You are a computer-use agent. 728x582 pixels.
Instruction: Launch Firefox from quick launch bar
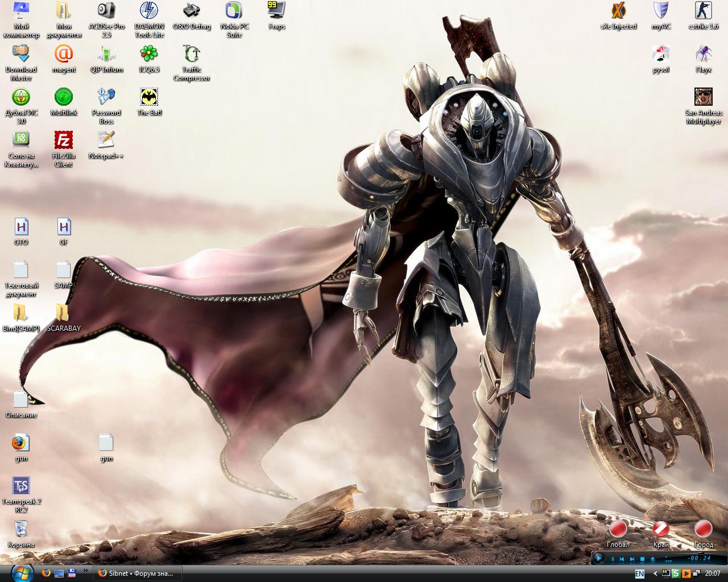(x=46, y=573)
